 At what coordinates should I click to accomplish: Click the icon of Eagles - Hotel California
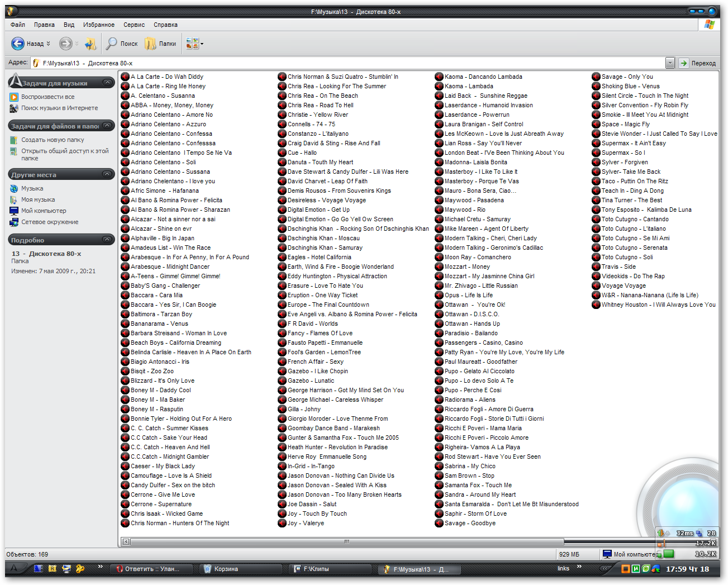(x=282, y=257)
